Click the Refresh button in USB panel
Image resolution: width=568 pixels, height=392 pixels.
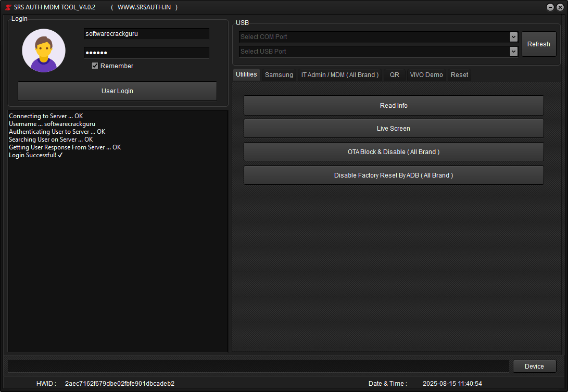pos(539,44)
